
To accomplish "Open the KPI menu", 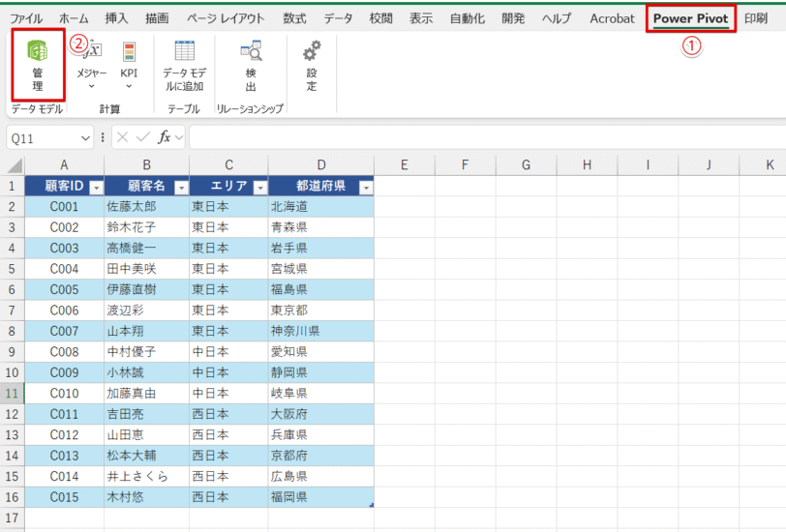I will (129, 65).
